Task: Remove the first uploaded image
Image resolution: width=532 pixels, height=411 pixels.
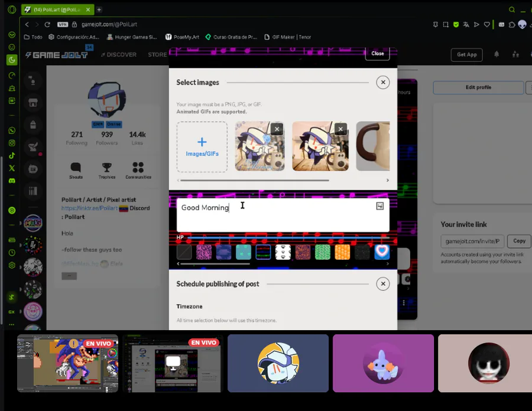Action: coord(277,129)
